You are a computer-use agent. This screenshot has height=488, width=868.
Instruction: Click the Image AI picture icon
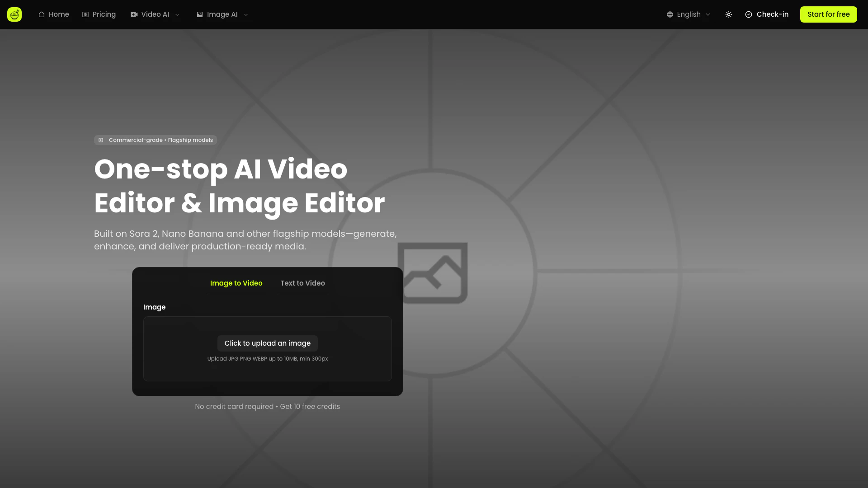pyautogui.click(x=200, y=14)
